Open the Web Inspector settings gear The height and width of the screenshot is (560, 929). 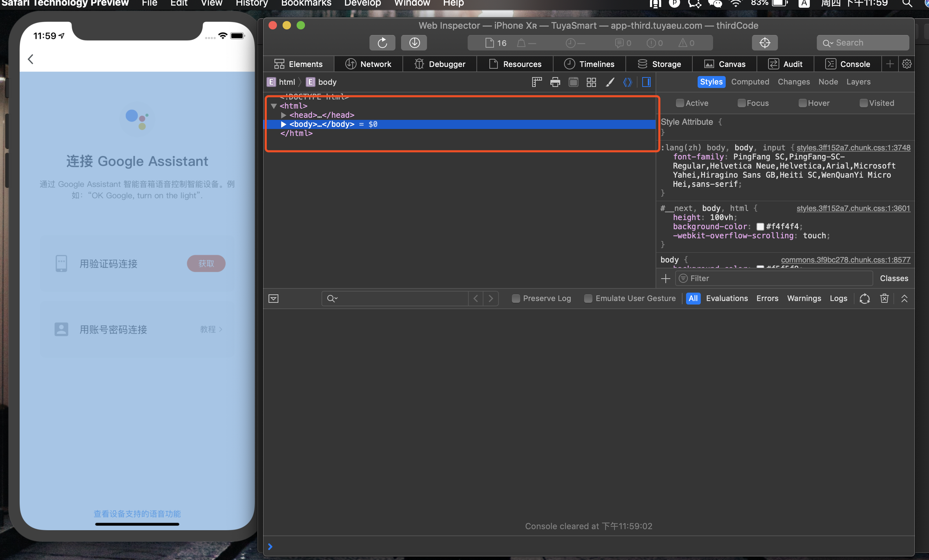(x=907, y=64)
